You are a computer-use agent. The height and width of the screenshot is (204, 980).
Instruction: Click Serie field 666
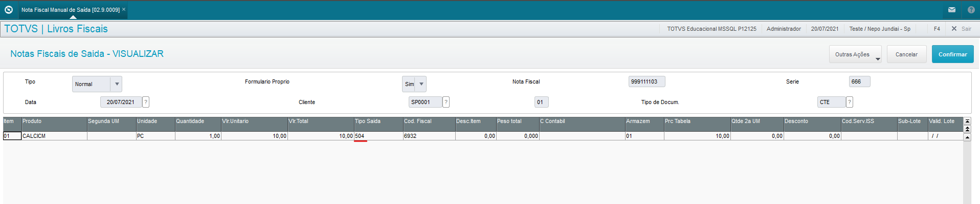[859, 81]
